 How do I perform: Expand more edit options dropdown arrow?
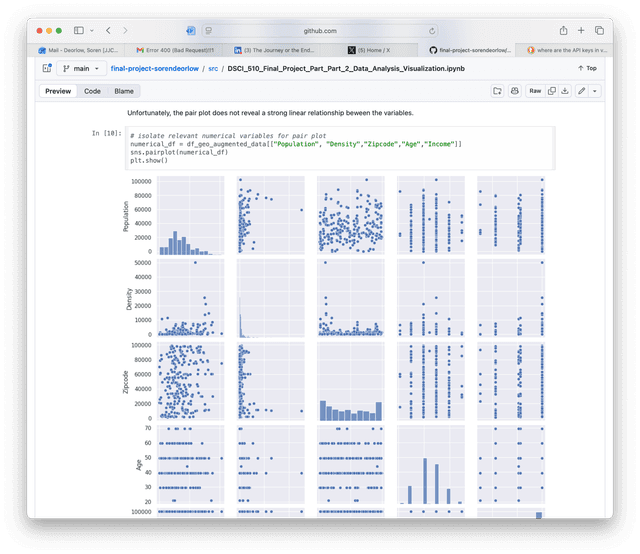(x=594, y=91)
